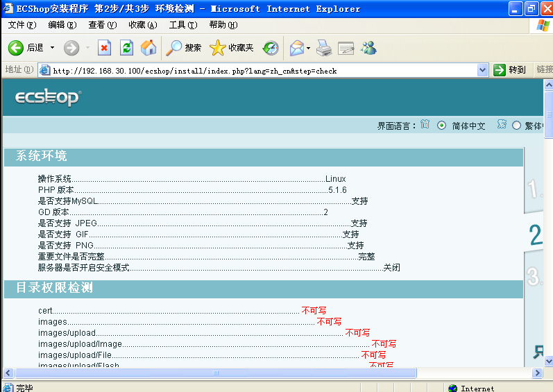
Task: Click the cert 不可写 row
Action: pyautogui.click(x=182, y=311)
